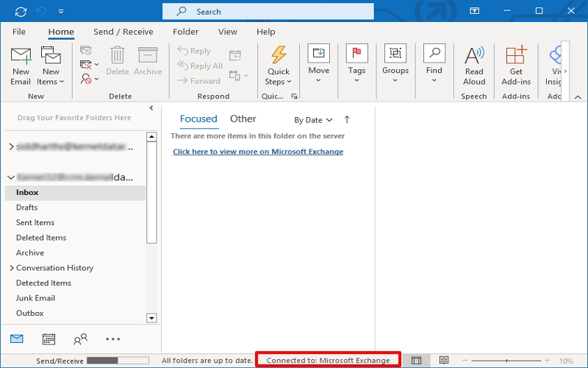The image size is (588, 368).
Task: Switch to Mail view icon
Action: click(17, 339)
